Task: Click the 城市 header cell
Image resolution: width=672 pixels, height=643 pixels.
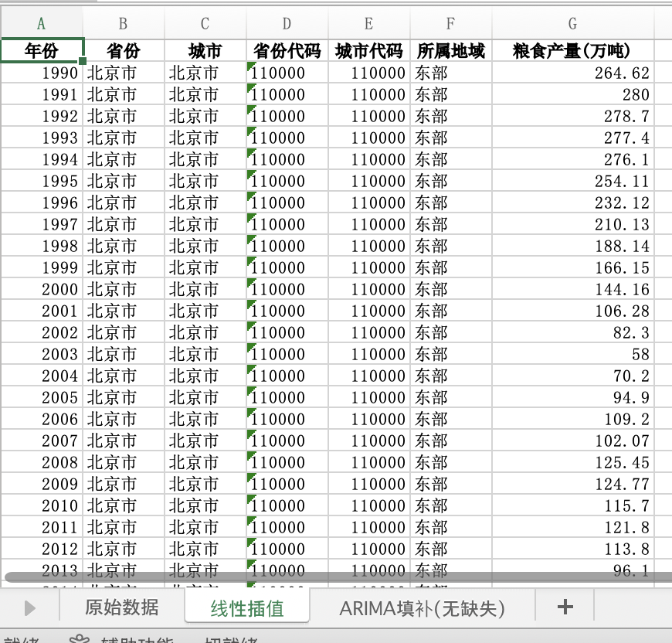Action: (205, 50)
